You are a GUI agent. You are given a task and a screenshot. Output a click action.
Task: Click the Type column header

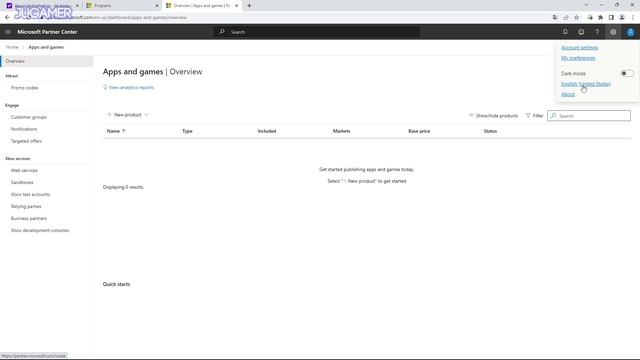coord(187,131)
